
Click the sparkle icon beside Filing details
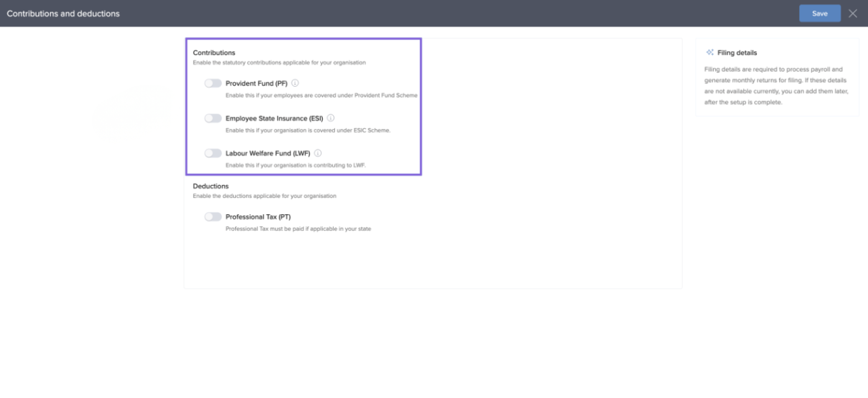(x=710, y=53)
